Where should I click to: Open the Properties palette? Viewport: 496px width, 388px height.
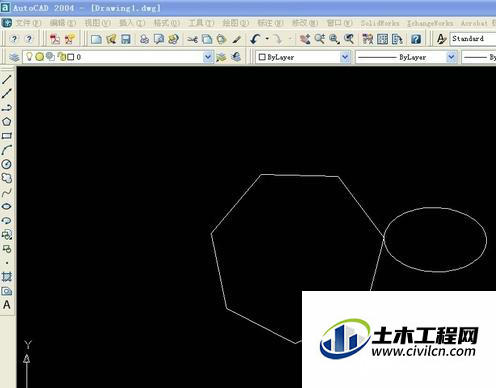tap(368, 39)
